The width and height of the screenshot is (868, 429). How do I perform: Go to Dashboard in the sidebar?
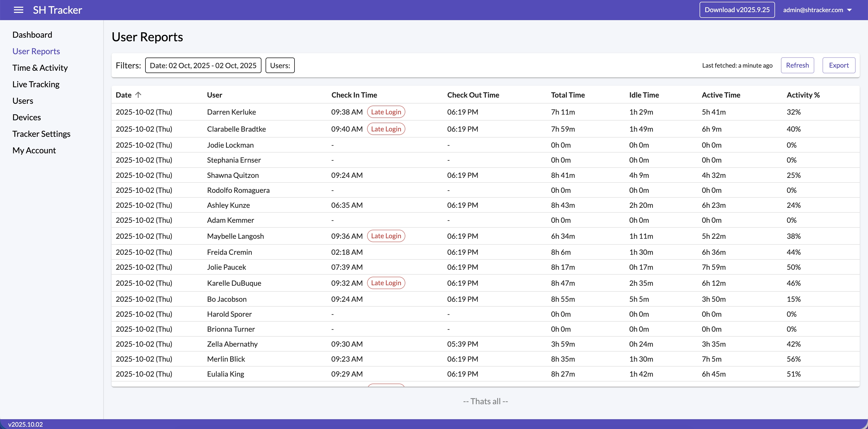tap(32, 35)
